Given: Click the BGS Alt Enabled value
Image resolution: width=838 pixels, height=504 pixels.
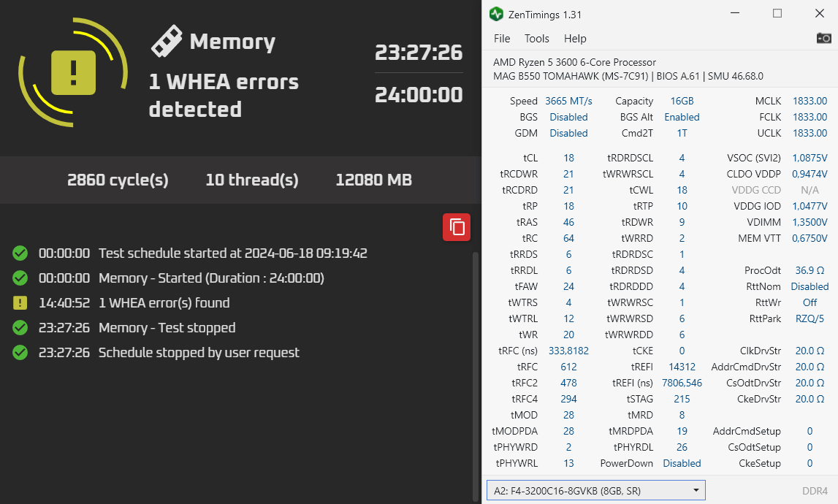Looking at the screenshot, I should tap(682, 117).
